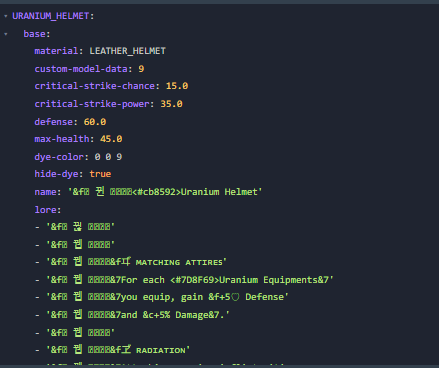Click the Uranium Helmet name text
This screenshot has width=439, height=368.
coord(219,192)
